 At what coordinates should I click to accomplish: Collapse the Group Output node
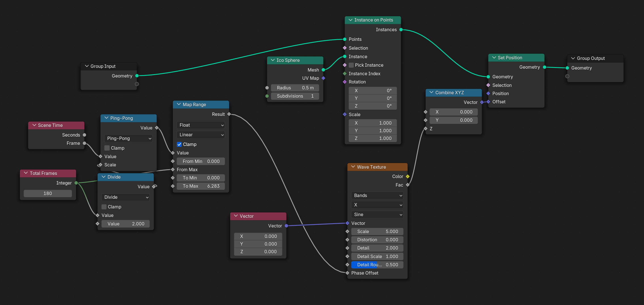point(572,58)
